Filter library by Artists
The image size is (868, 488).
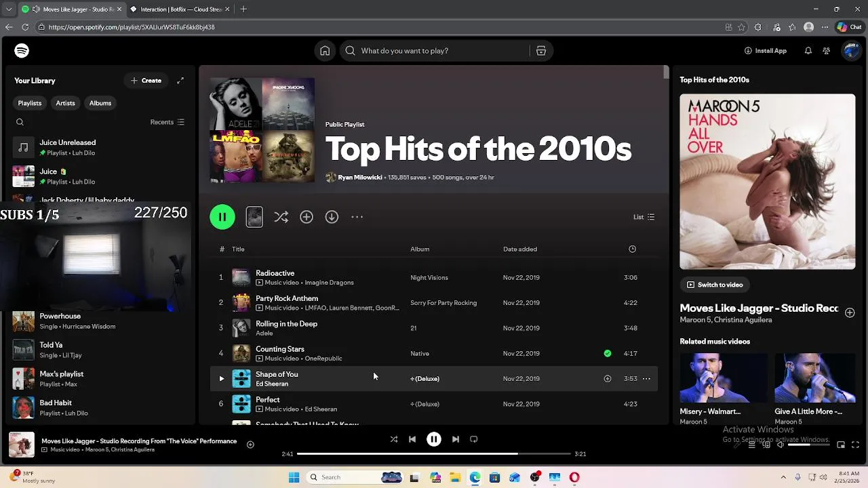pyautogui.click(x=66, y=103)
